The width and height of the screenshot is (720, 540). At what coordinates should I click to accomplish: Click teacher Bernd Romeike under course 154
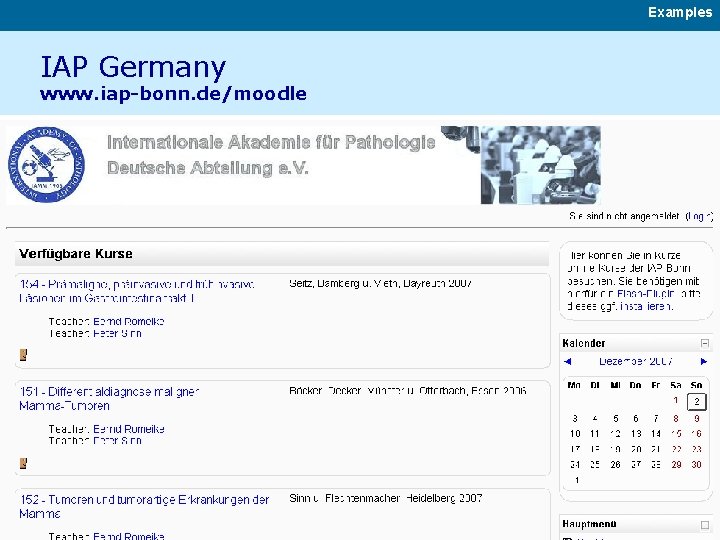pyautogui.click(x=129, y=321)
